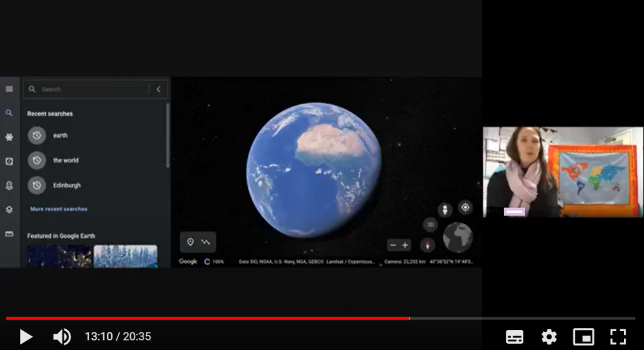Select the search icon in sidebar

click(9, 113)
